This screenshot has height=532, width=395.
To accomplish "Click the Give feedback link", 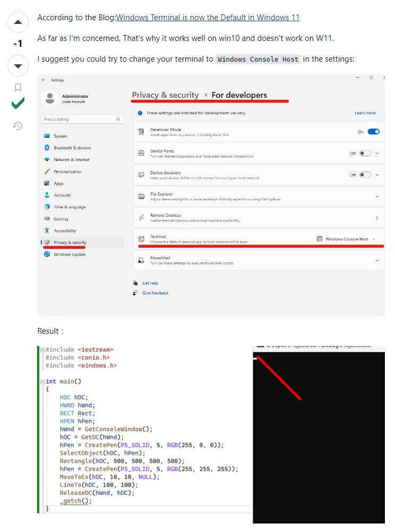I will [x=155, y=293].
